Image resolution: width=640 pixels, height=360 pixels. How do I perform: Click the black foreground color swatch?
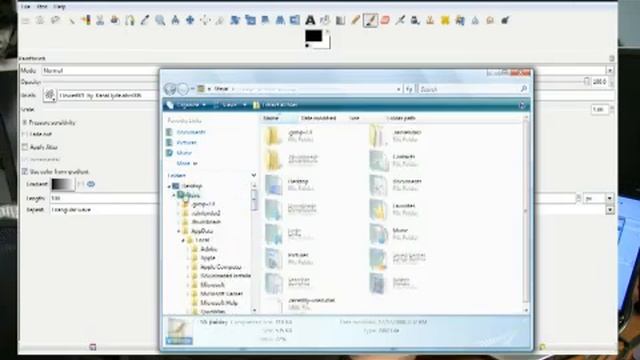point(313,36)
